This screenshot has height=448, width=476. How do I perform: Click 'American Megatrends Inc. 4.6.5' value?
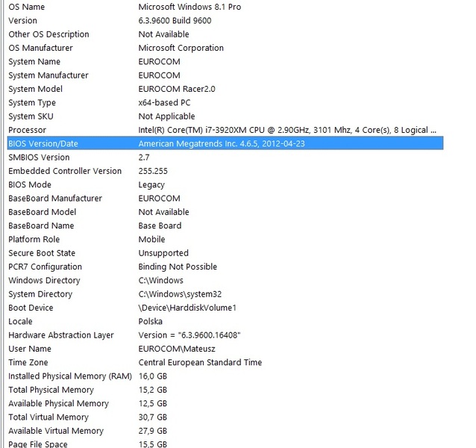click(222, 143)
